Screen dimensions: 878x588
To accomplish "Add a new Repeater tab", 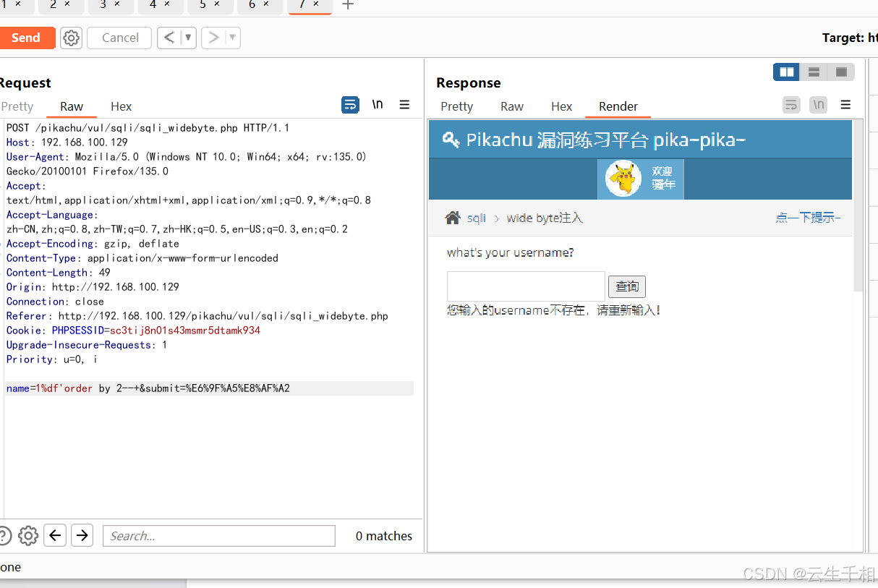I will click(348, 5).
